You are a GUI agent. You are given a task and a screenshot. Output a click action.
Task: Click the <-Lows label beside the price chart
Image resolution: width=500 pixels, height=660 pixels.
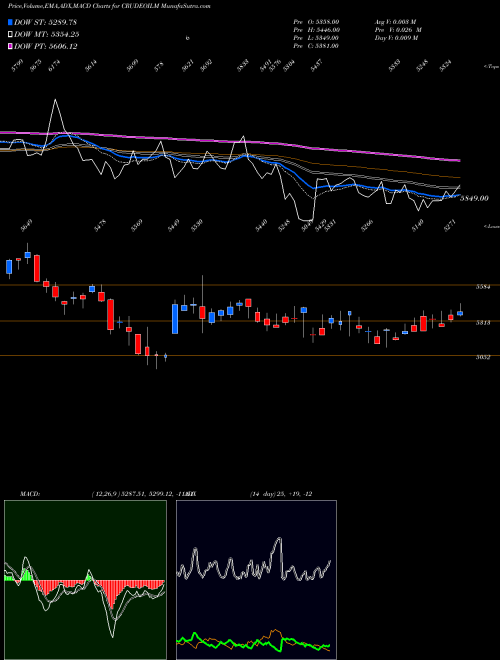coord(491,226)
